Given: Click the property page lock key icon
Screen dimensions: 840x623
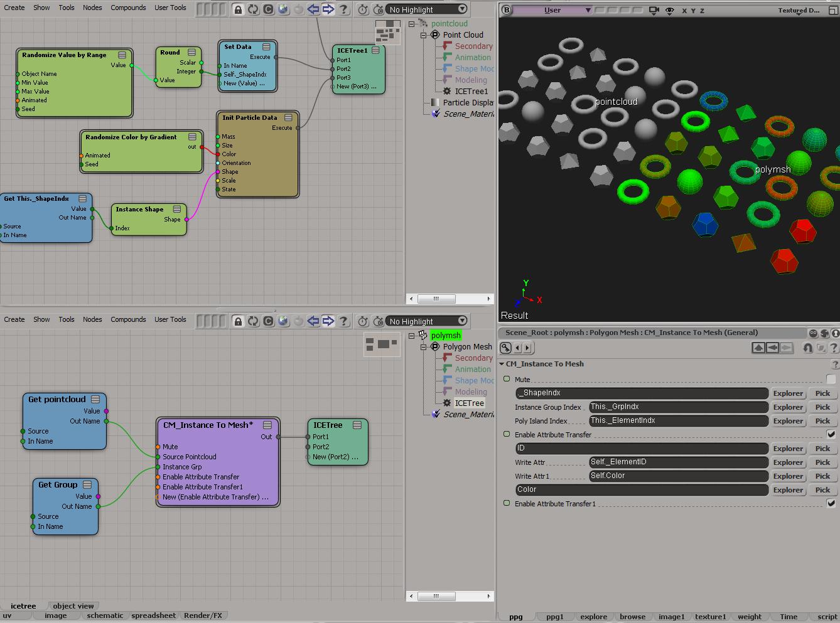Looking at the screenshot, I should click(x=505, y=348).
